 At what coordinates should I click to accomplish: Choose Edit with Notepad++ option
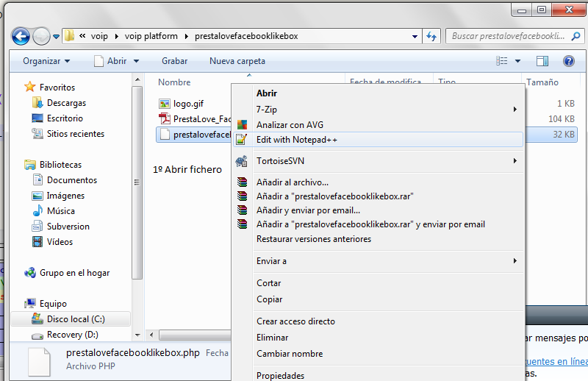296,140
